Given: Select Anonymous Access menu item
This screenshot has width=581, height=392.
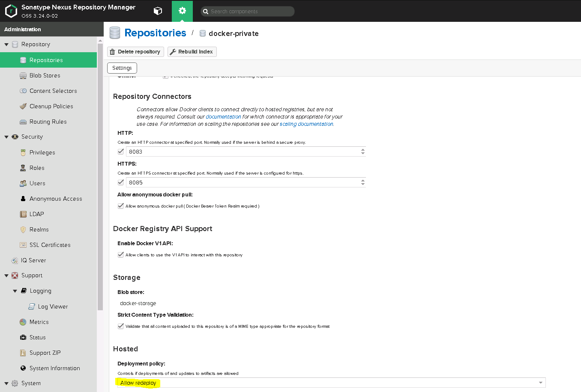Looking at the screenshot, I should [x=48, y=199].
